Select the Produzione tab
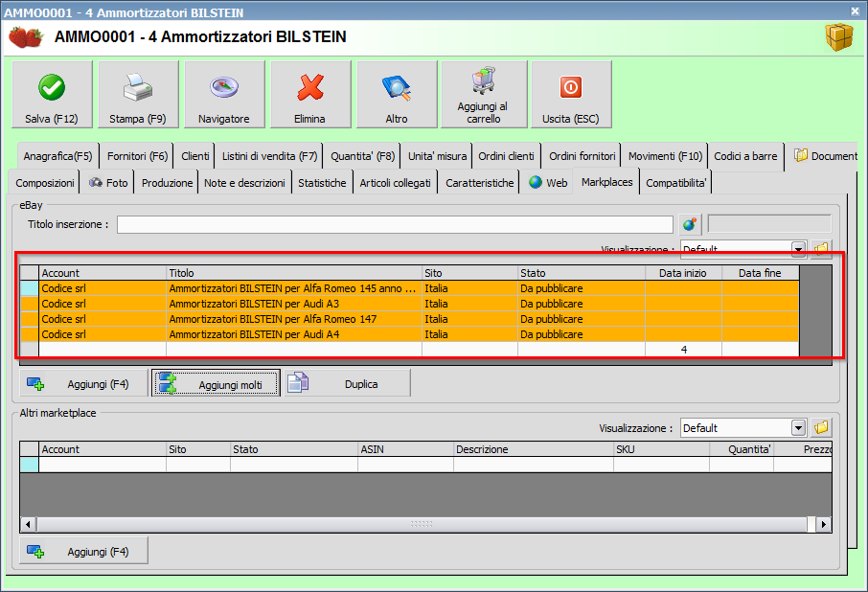 167,183
